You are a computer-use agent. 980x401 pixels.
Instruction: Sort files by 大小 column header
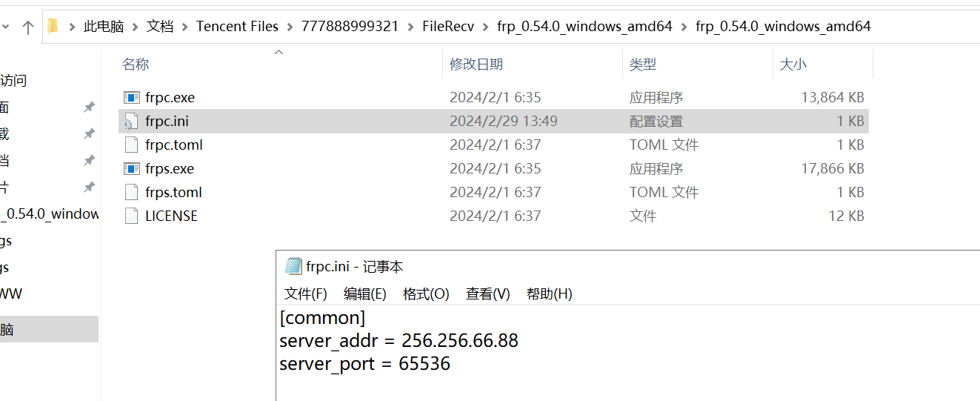793,64
